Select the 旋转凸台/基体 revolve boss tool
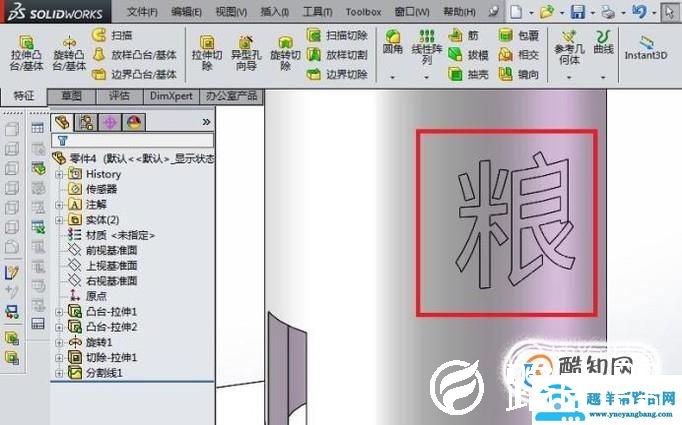This screenshot has width=682, height=425. pyautogui.click(x=69, y=53)
